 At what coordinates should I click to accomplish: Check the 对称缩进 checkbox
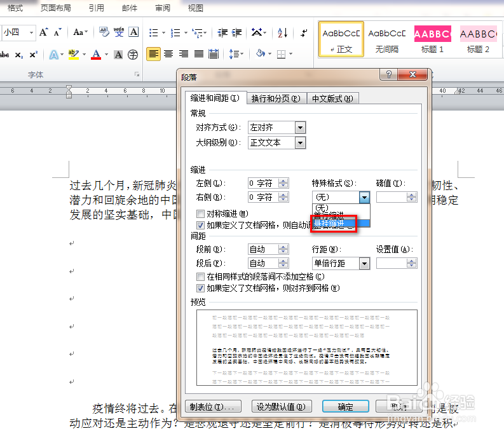pyautogui.click(x=200, y=214)
